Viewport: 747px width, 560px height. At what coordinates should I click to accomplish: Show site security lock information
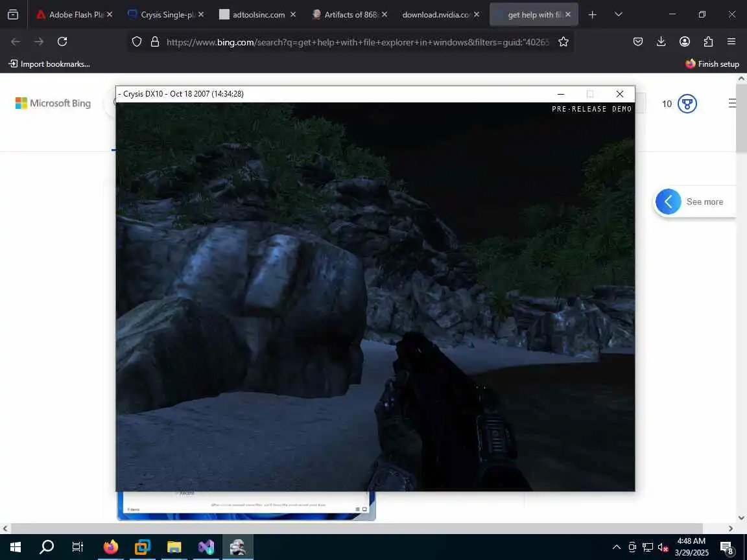coord(155,42)
